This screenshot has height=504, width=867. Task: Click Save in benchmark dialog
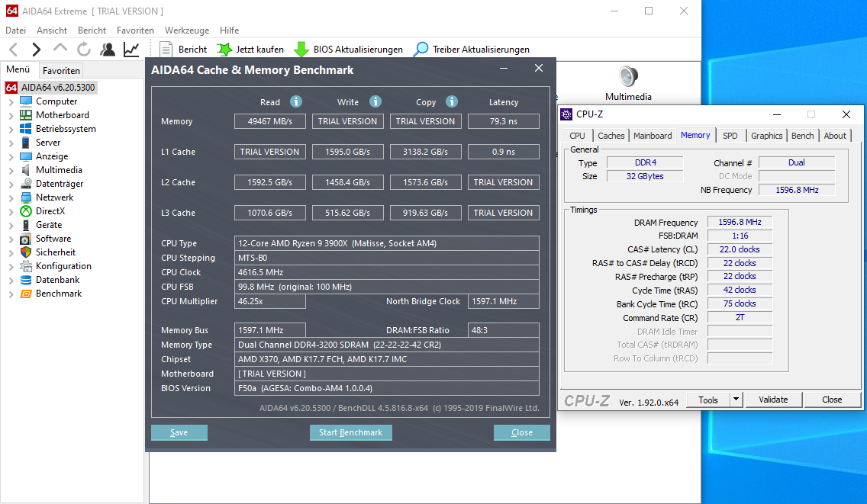tap(179, 432)
